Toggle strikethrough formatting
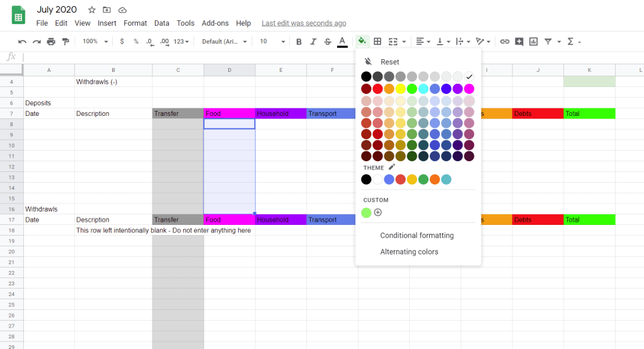Viewport: 644px width, 349px height. click(x=327, y=42)
